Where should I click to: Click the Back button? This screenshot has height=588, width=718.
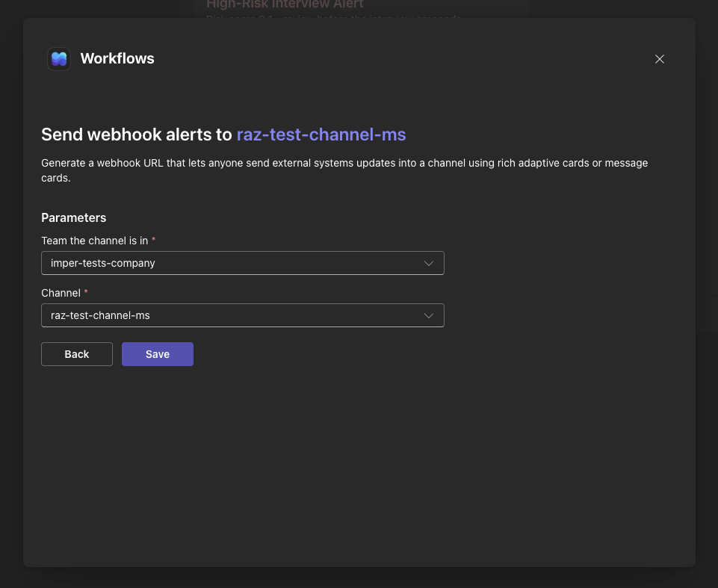tap(77, 354)
